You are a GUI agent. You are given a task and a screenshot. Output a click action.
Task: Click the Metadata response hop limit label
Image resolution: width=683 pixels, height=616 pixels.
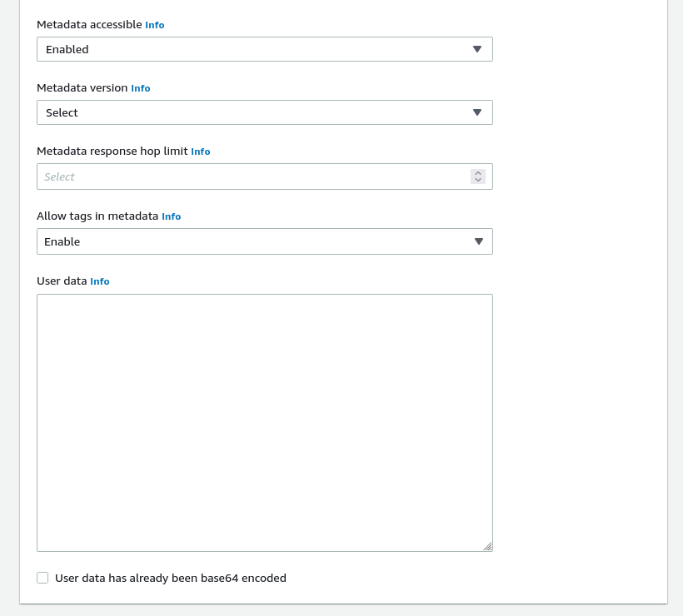[x=112, y=152]
